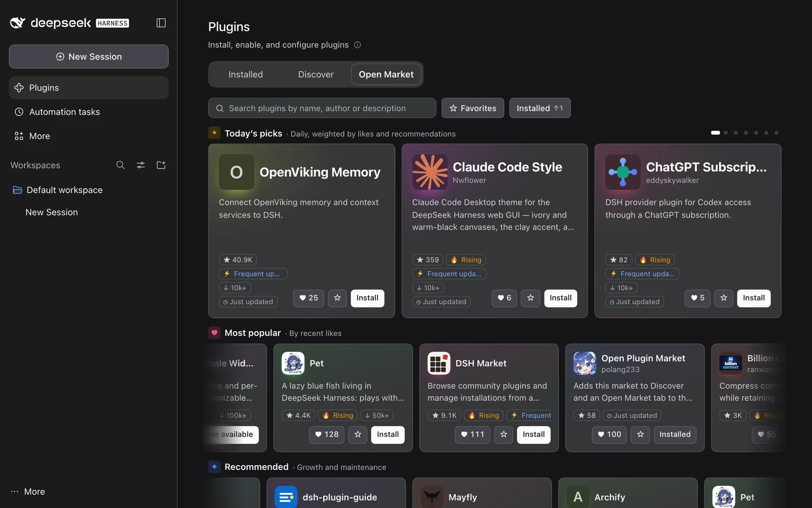Like the Pet plugin, showing 128 likes
The image size is (812, 508).
(327, 434)
